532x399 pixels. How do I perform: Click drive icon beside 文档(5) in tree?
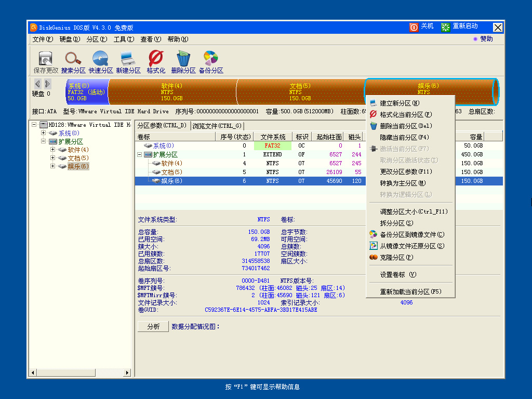(x=62, y=158)
